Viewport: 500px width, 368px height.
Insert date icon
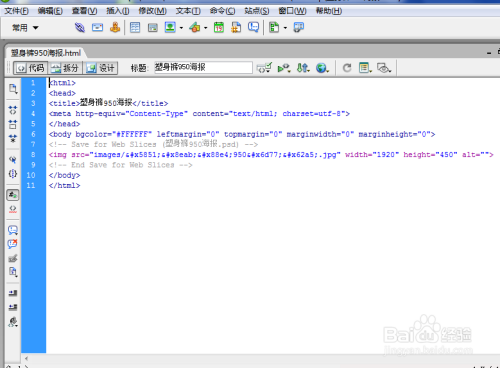point(219,27)
